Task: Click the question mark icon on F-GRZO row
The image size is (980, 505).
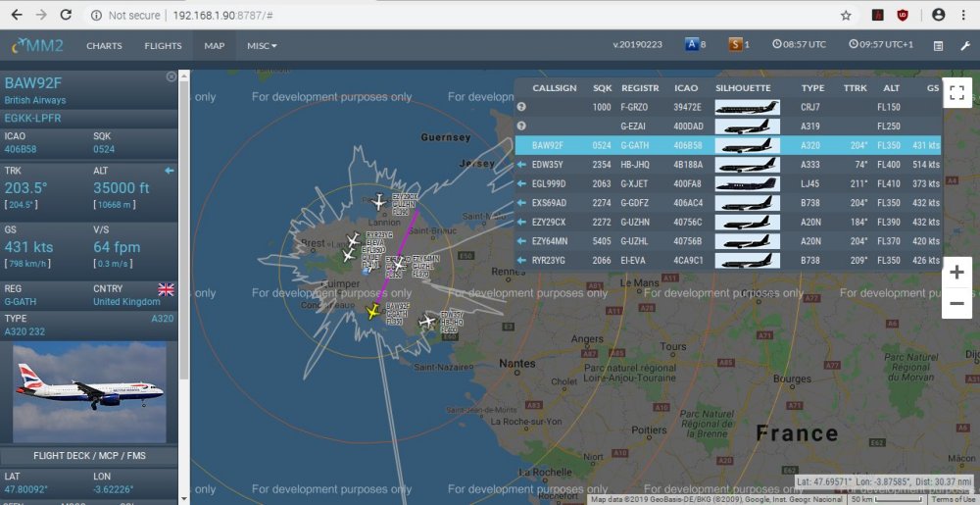Action: click(x=521, y=107)
